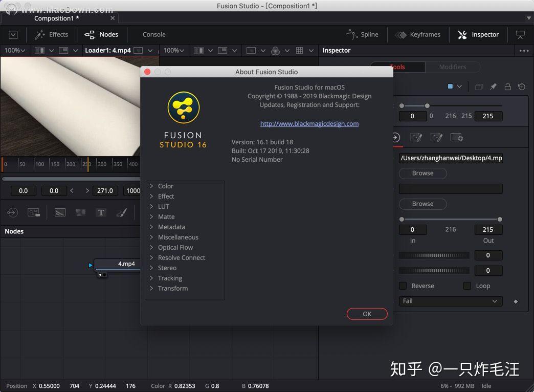Toggle the blue tile color control
Image resolution: width=534 pixels, height=392 pixels.
tap(450, 86)
